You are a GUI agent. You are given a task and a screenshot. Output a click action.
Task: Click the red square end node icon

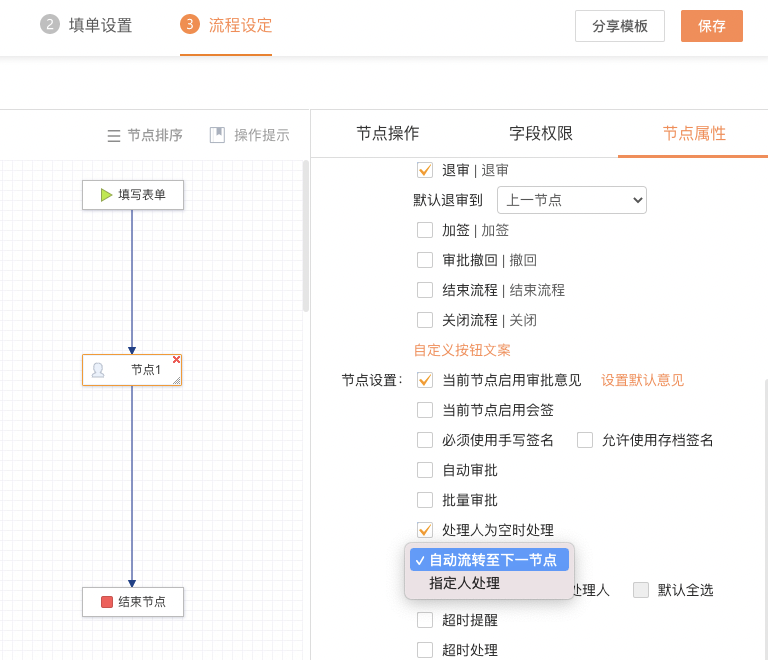click(107, 602)
